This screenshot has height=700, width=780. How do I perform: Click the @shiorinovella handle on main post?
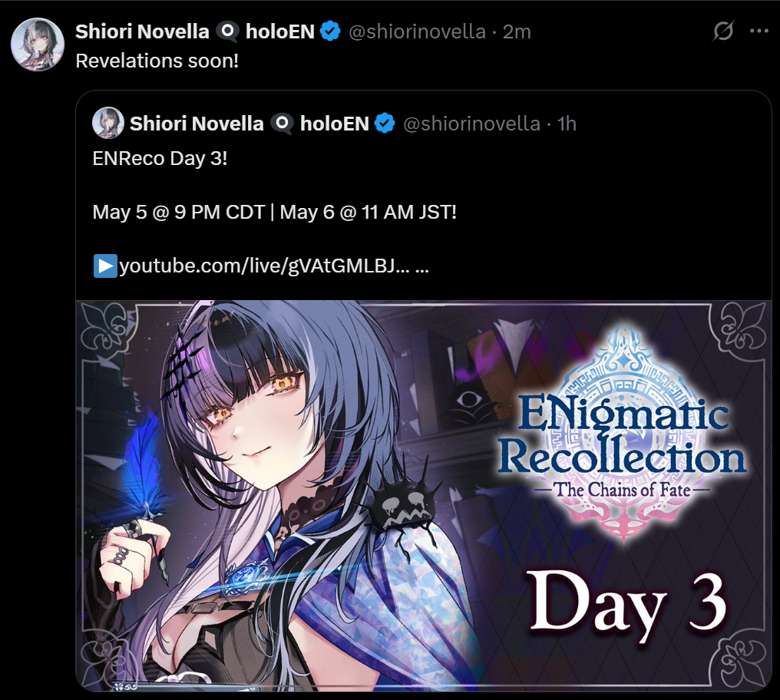(x=417, y=31)
